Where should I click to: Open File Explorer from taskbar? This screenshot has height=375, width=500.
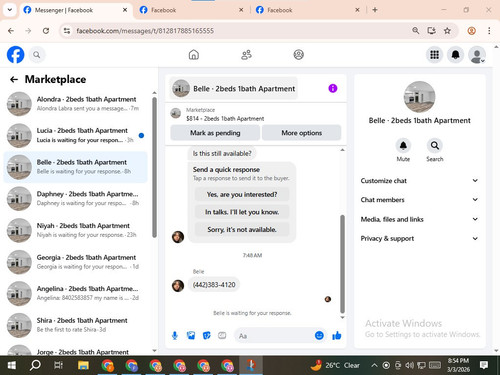pos(83,365)
